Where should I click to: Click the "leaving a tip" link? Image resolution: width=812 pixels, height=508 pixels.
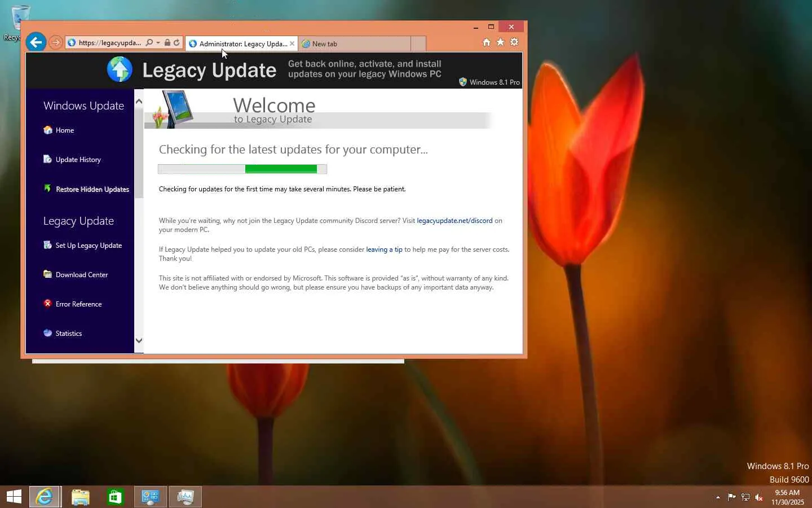pos(384,249)
